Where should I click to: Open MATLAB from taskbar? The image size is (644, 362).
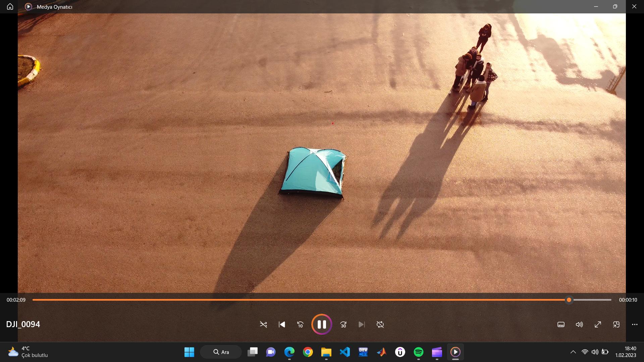[382, 352]
